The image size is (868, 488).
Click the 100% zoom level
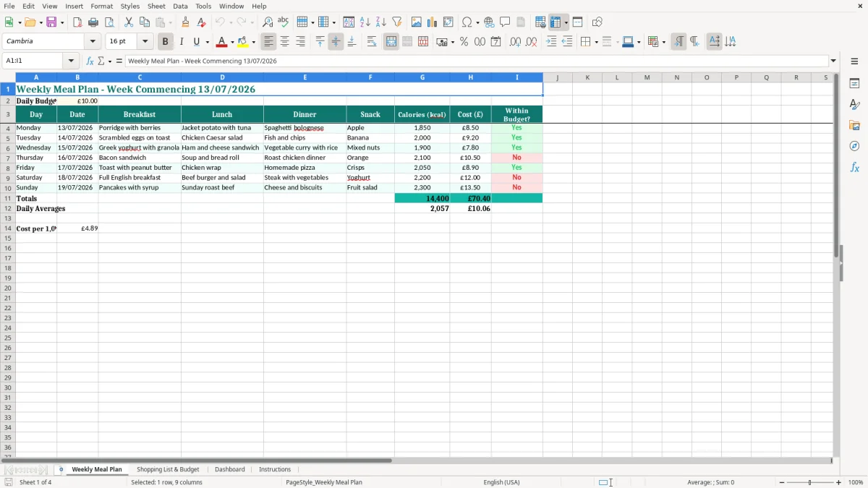pyautogui.click(x=856, y=482)
